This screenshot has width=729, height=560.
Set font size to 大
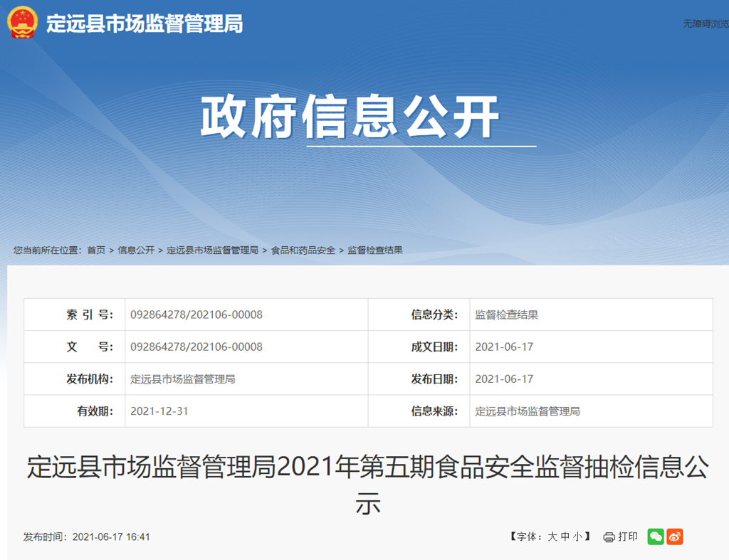(x=552, y=537)
